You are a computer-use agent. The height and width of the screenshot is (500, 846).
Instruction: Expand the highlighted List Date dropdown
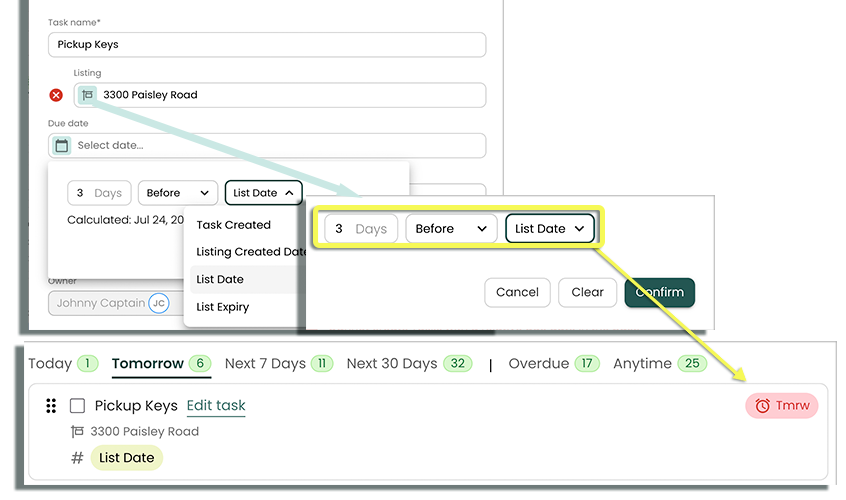550,229
